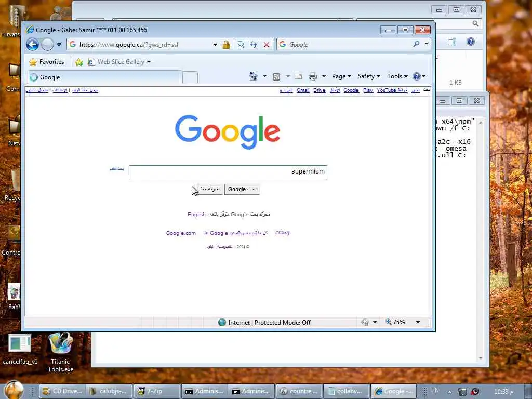
Task: Toggle preview pane icon in background Explorer window
Action: click(452, 42)
